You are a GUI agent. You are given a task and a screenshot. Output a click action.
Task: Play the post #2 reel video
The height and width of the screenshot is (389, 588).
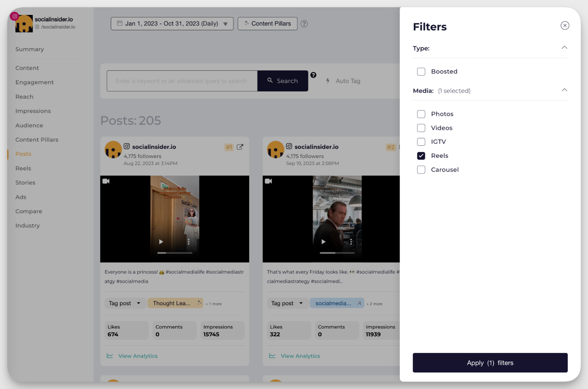pos(323,241)
